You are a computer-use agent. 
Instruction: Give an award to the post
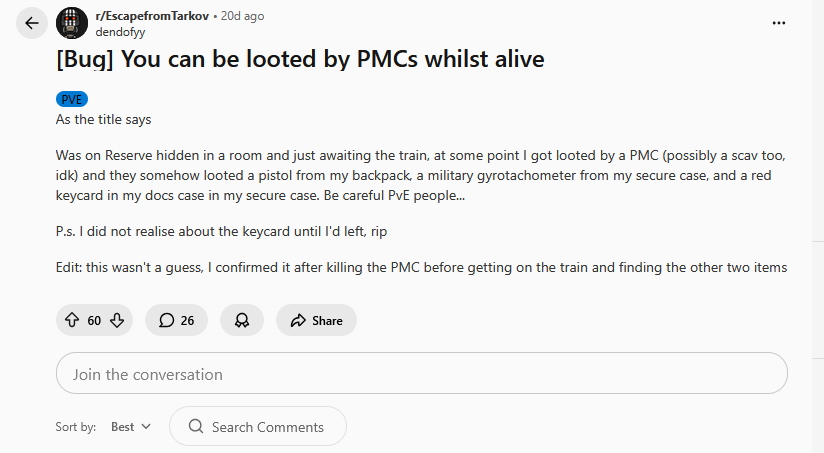tap(242, 320)
